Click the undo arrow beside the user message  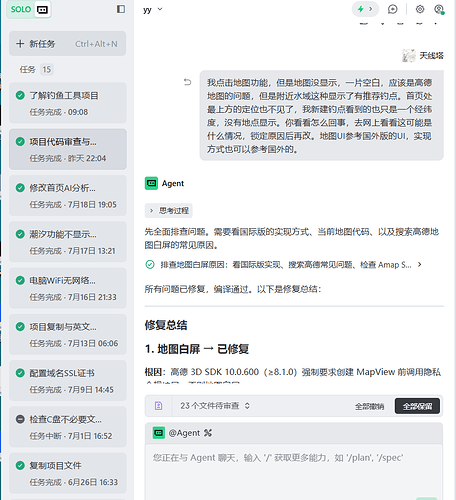[187, 82]
